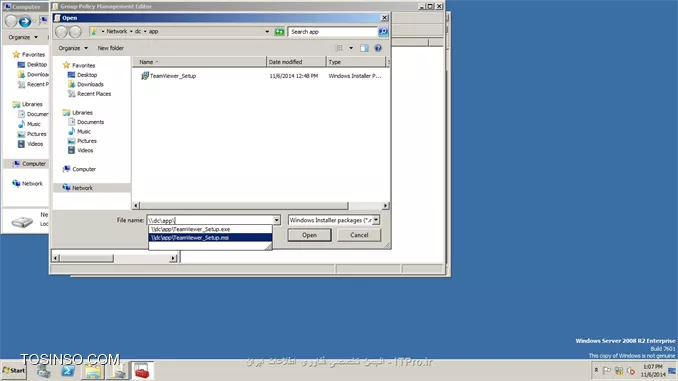The image size is (678, 381).
Task: Select Computer in the Computer window sidebar
Action: pos(29,164)
